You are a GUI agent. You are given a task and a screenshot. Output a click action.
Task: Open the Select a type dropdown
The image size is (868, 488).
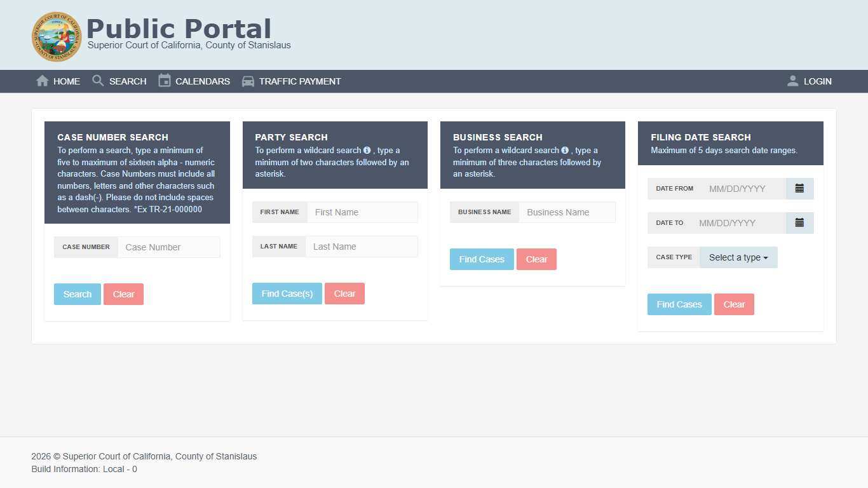738,257
